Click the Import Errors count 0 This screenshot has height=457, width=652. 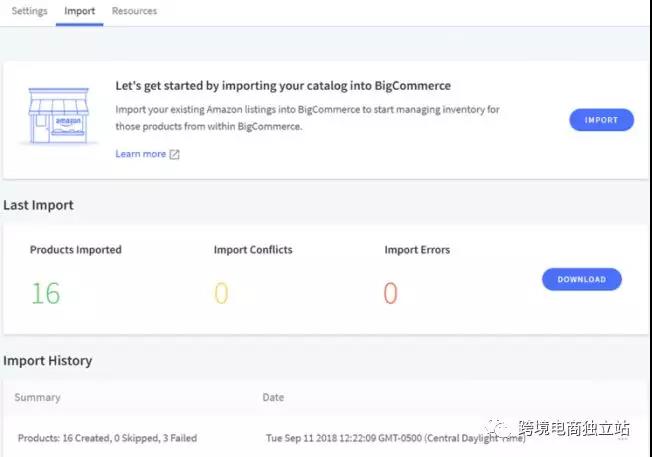(390, 293)
